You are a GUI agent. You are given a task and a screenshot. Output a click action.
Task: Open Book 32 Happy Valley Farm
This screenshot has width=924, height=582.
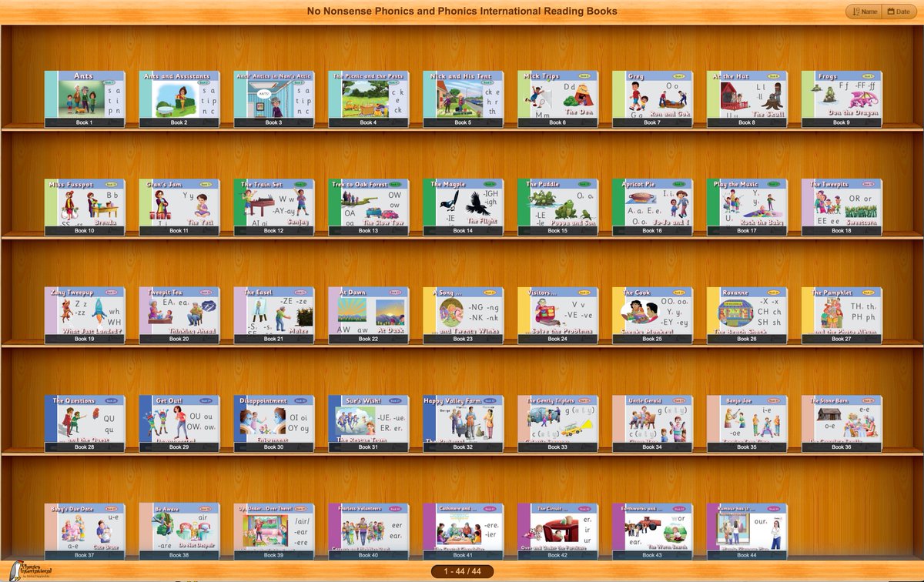[x=464, y=423]
